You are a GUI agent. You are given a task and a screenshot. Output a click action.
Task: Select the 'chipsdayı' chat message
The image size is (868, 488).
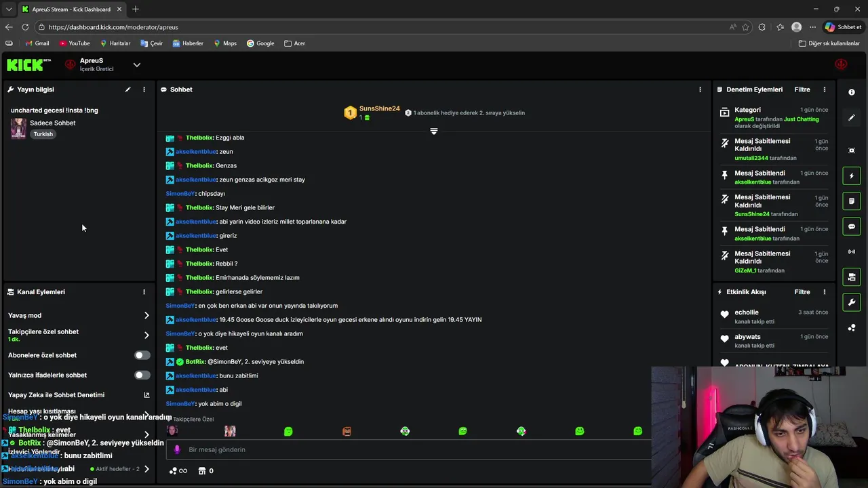pyautogui.click(x=212, y=194)
